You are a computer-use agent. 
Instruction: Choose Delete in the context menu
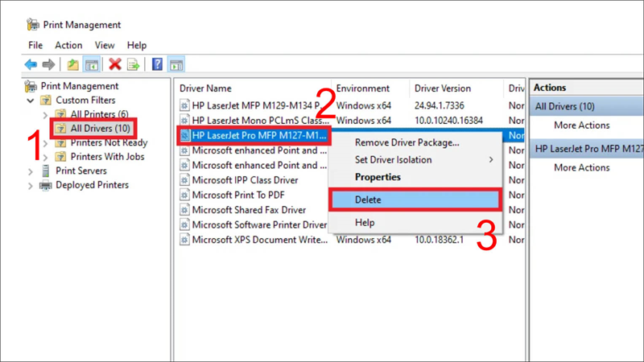click(x=415, y=200)
